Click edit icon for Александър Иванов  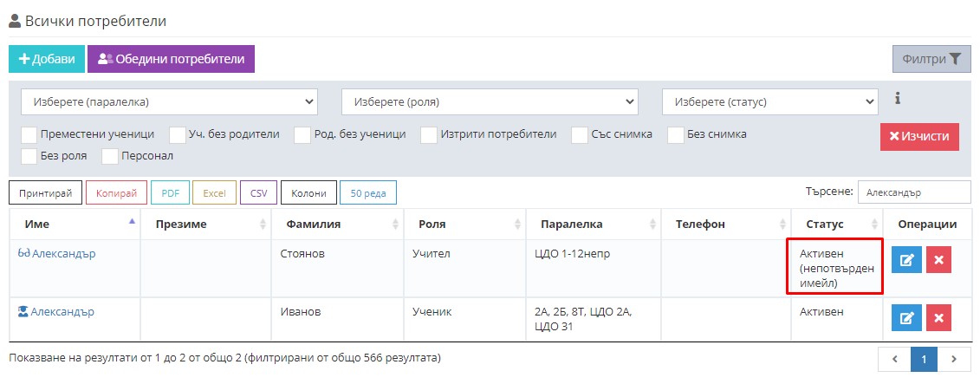906,318
